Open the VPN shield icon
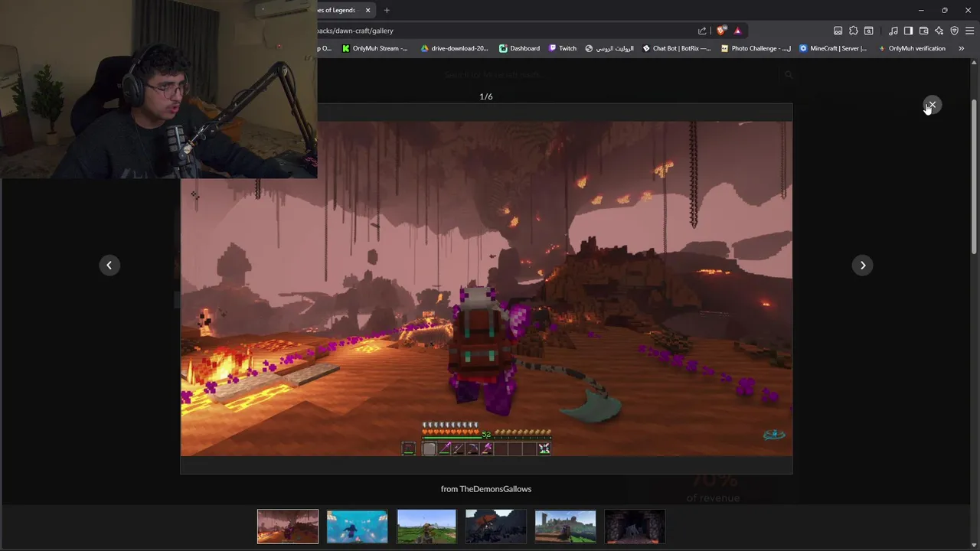Screen dimensions: 980x551 (954, 31)
